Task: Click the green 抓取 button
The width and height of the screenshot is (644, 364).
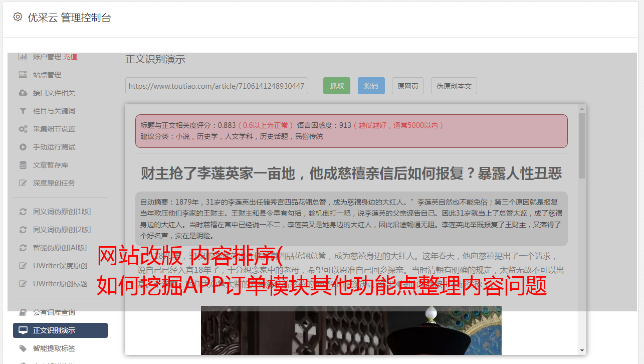Action: pos(337,86)
